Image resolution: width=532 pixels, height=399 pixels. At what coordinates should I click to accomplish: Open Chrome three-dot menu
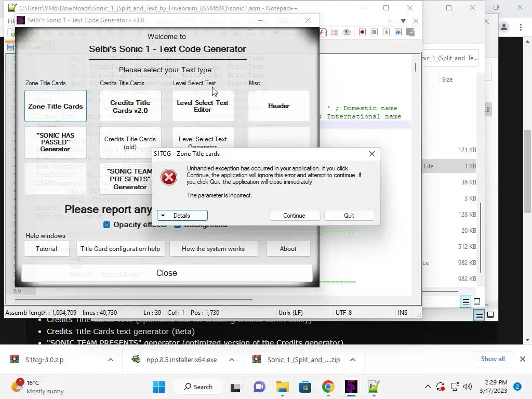[521, 27]
